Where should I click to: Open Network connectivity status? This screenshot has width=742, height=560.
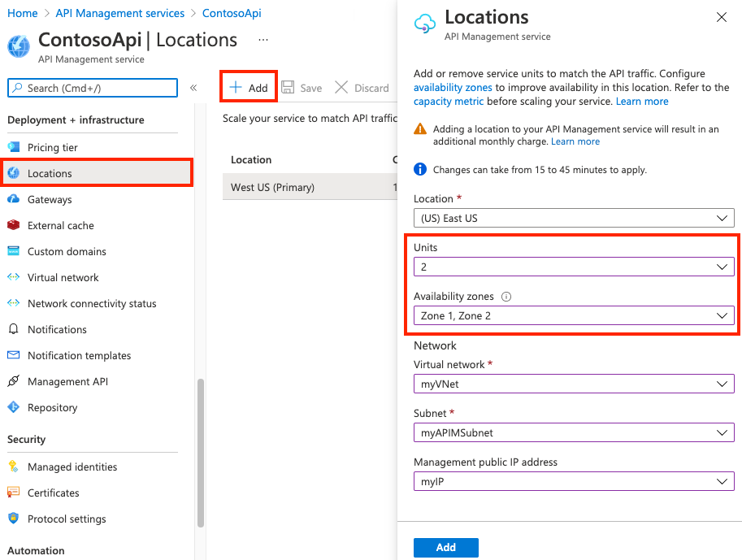(89, 303)
